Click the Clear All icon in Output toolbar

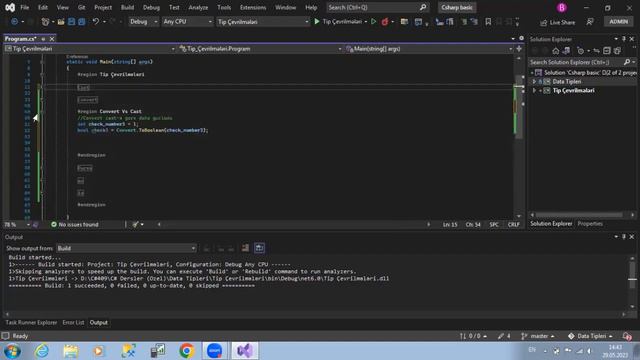245,248
